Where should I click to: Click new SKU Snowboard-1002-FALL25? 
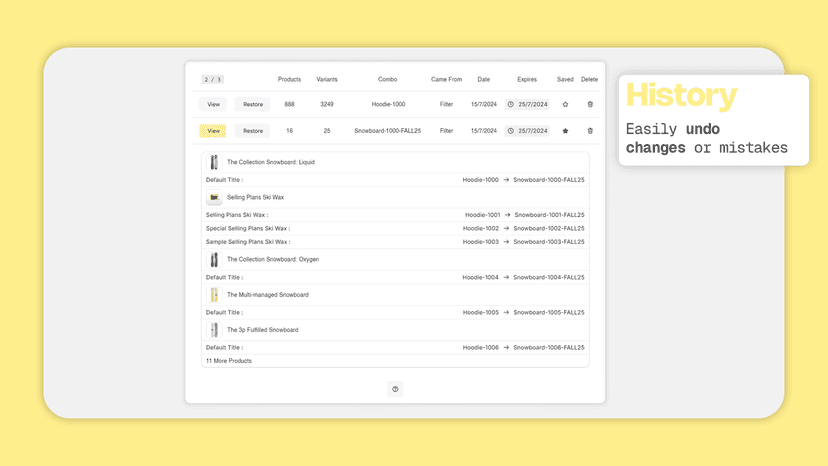click(x=549, y=229)
